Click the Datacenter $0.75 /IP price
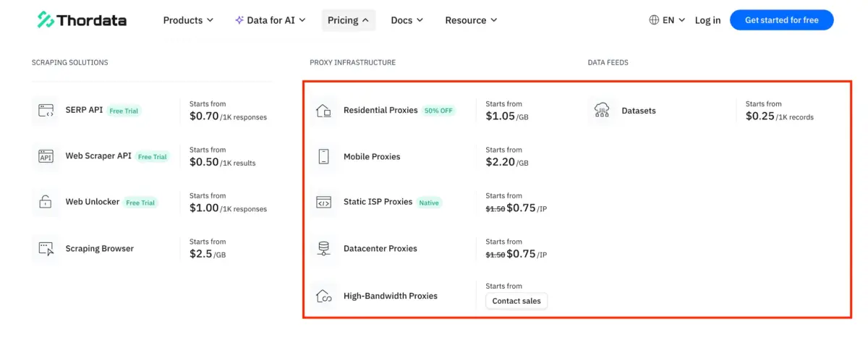This screenshot has height=340, width=868. (x=527, y=254)
